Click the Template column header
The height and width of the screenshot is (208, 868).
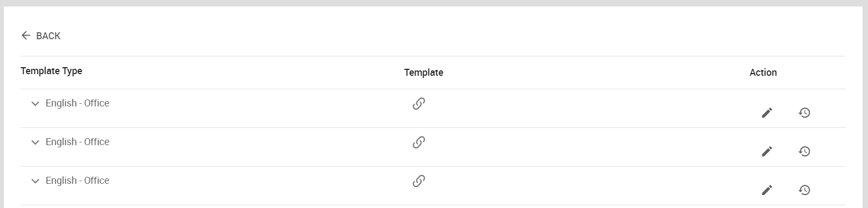424,73
